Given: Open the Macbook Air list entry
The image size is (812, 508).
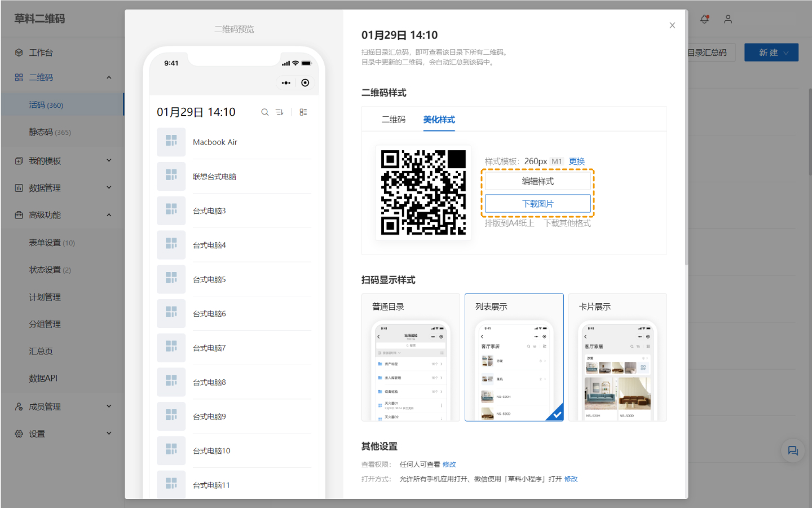Looking at the screenshot, I should point(234,142).
